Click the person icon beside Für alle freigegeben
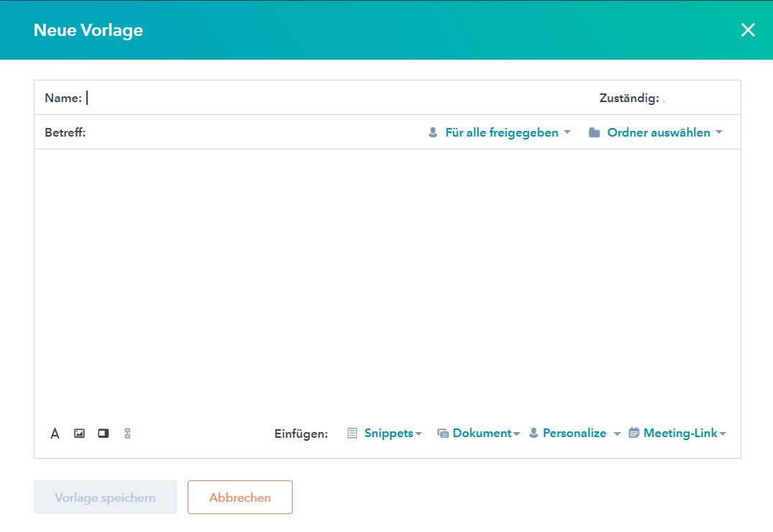Viewport: 773px width, 532px height. [x=433, y=132]
